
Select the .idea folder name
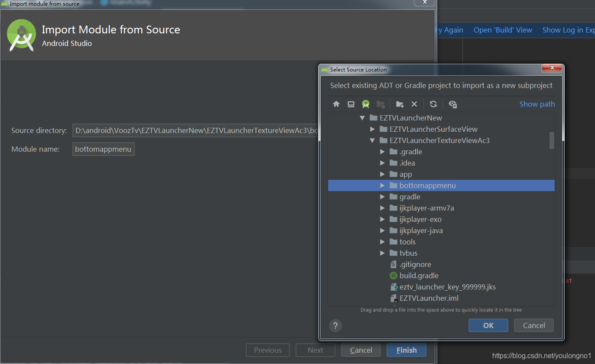(x=407, y=163)
